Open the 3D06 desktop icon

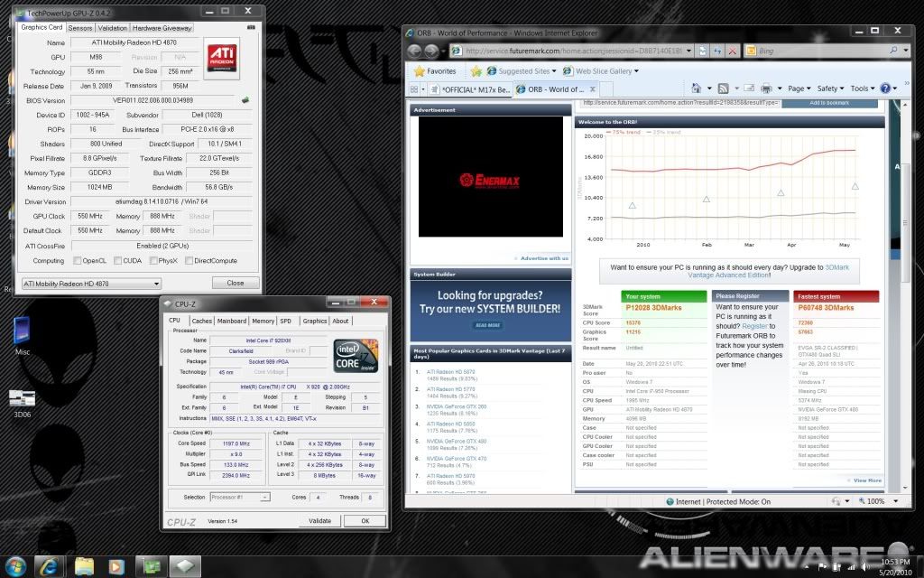pos(22,404)
